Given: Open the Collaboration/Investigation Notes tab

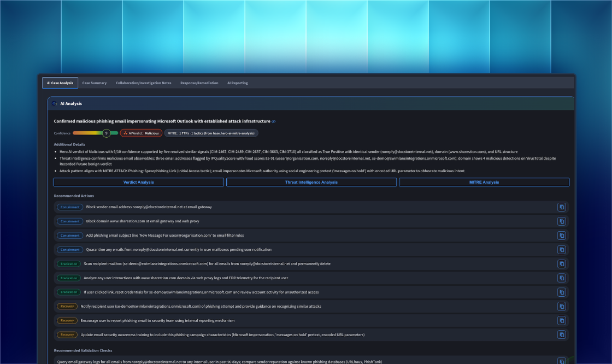Looking at the screenshot, I should click(144, 83).
